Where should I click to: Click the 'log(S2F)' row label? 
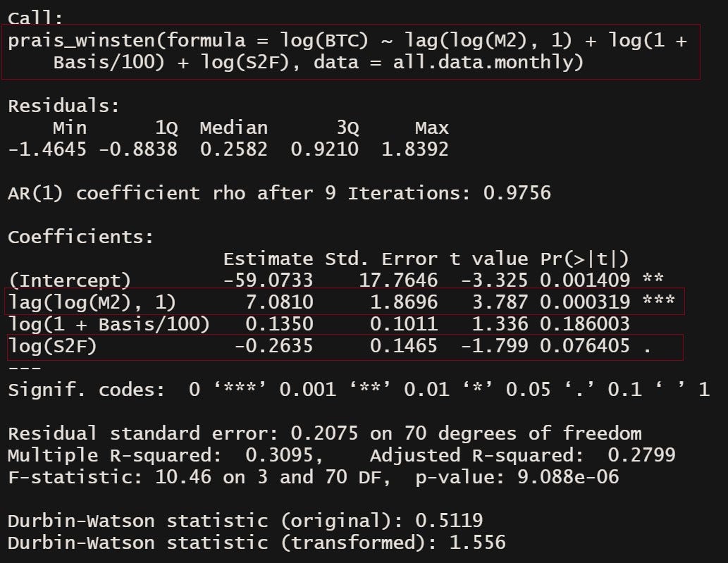coord(52,346)
